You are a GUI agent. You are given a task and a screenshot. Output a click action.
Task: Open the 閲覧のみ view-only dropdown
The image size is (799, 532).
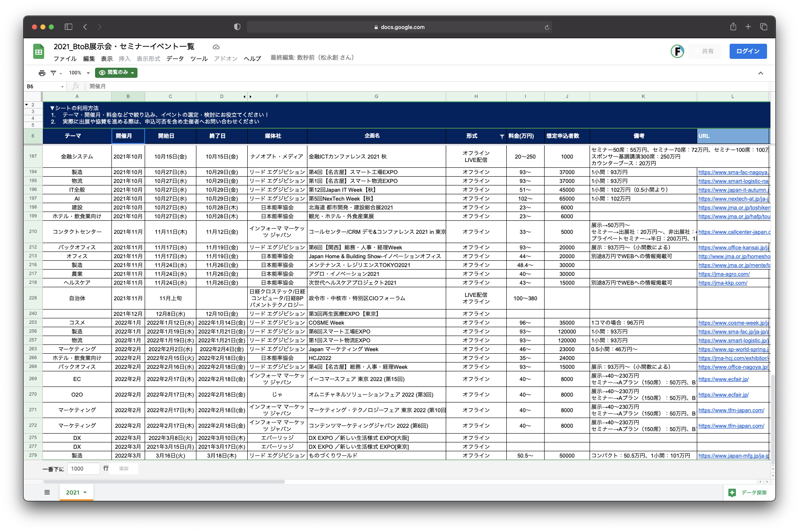coord(116,73)
